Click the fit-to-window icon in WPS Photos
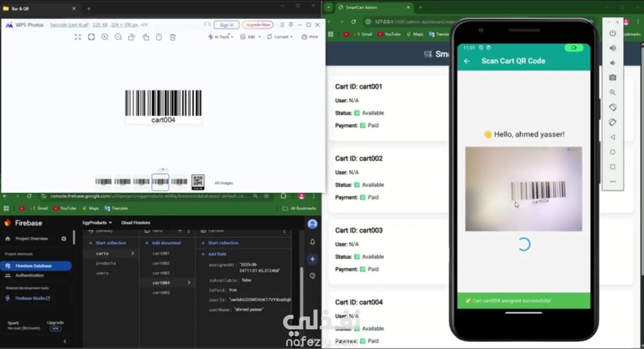This screenshot has width=644, height=349. coord(91,37)
